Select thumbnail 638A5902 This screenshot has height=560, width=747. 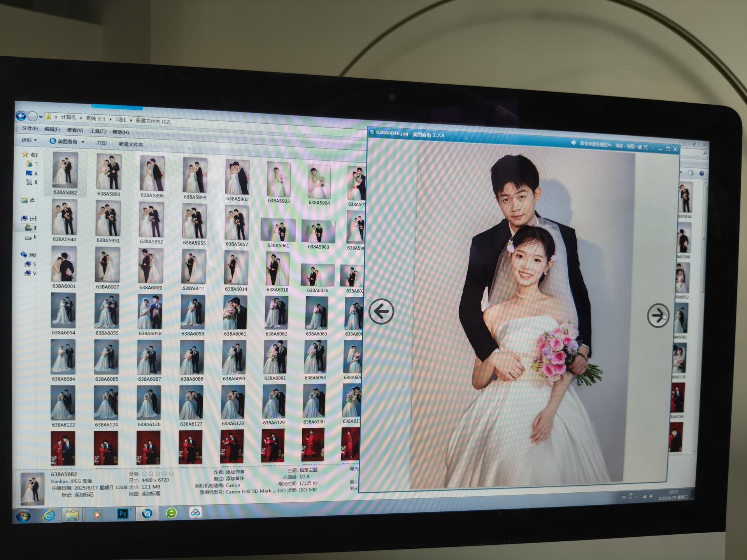coord(237,180)
